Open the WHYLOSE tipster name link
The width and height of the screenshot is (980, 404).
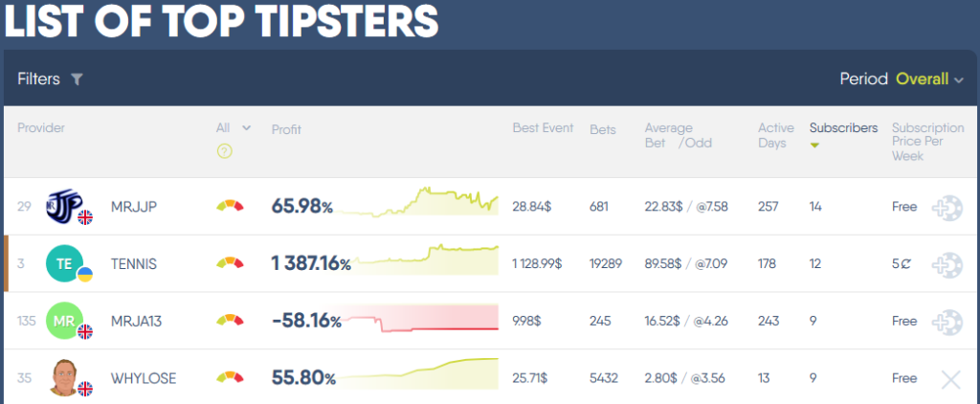click(144, 378)
